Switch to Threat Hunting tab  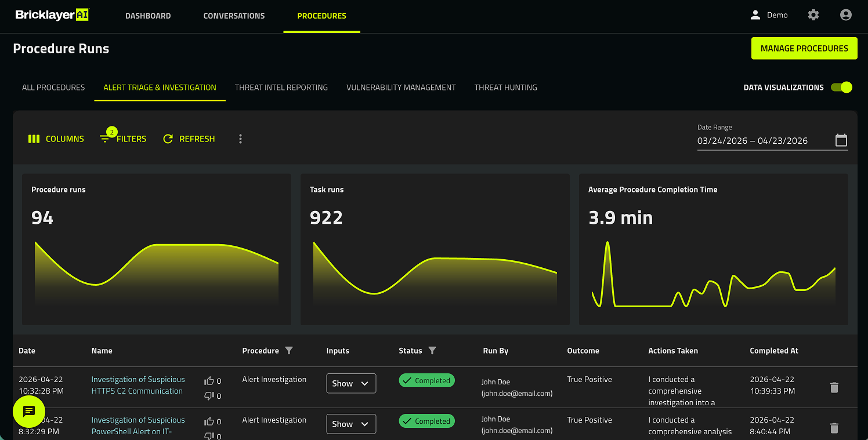tap(506, 88)
